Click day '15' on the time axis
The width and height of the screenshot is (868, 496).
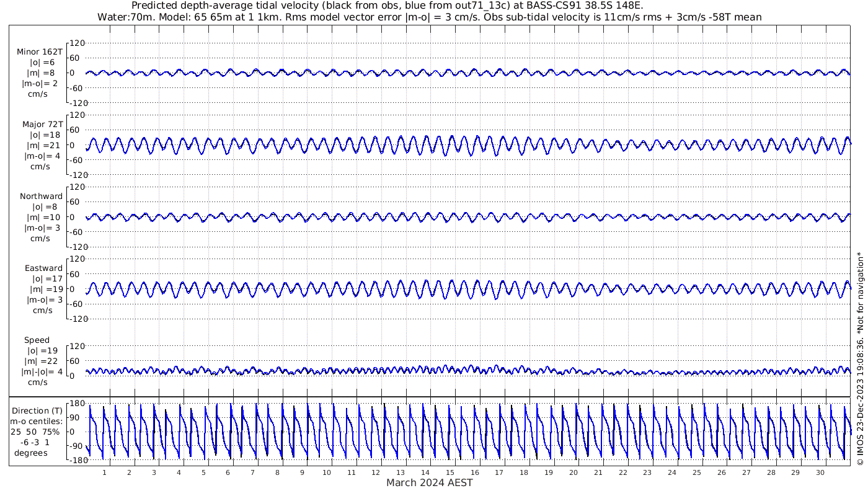pyautogui.click(x=450, y=472)
